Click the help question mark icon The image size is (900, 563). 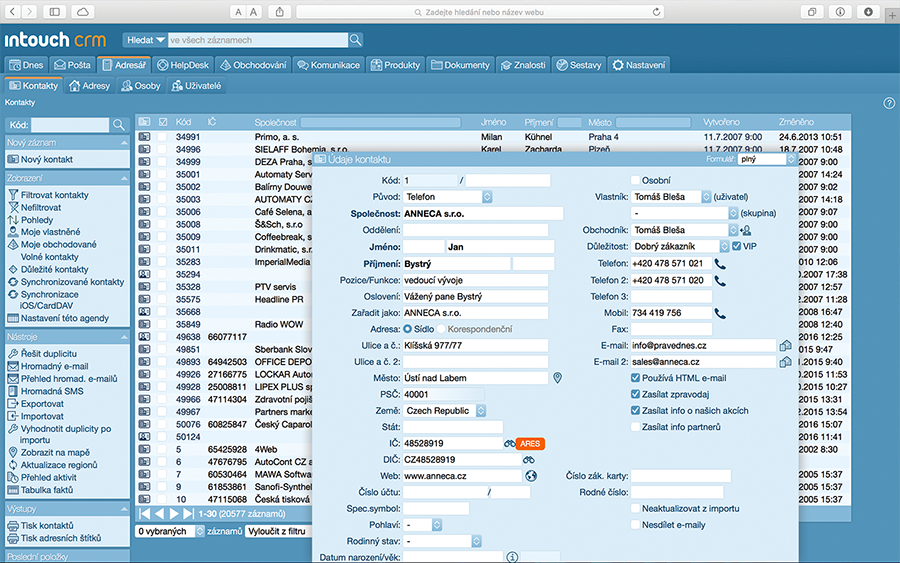(x=889, y=103)
